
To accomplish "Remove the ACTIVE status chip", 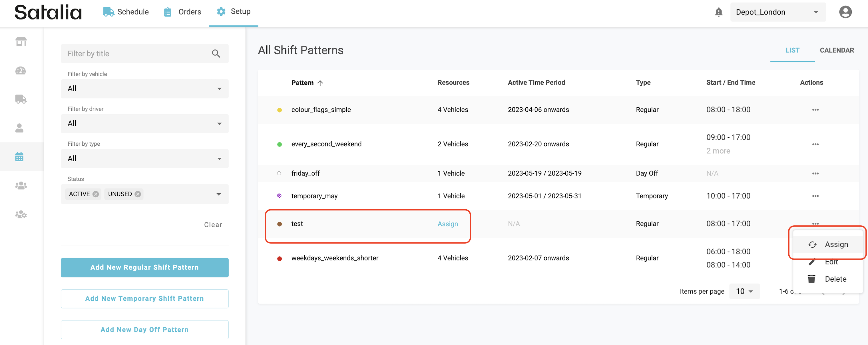I will (x=96, y=194).
